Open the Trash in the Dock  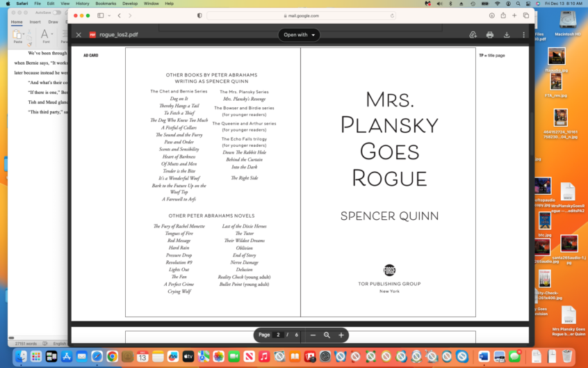(567, 356)
